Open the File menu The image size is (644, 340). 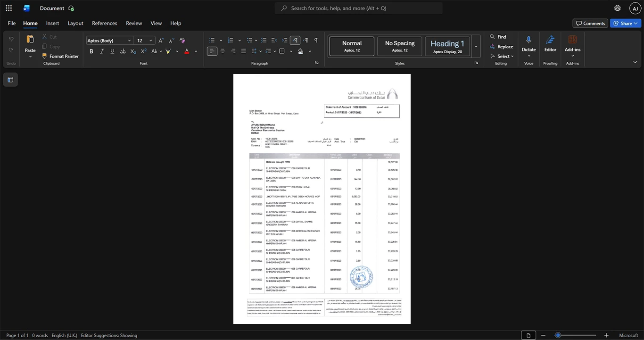[x=12, y=23]
